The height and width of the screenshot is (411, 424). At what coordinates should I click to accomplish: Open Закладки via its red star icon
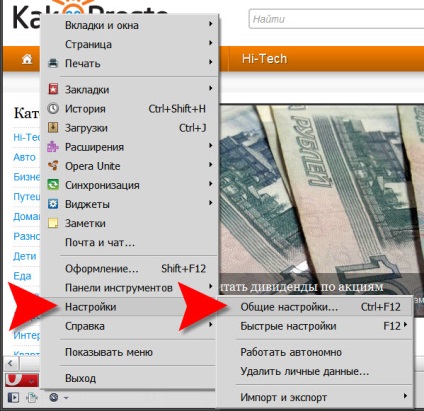pyautogui.click(x=53, y=89)
